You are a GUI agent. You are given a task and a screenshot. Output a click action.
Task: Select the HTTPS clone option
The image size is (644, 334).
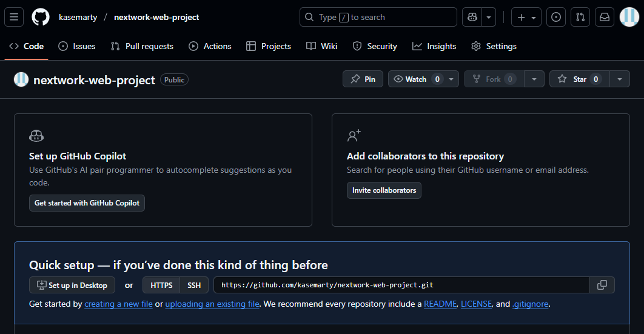161,285
